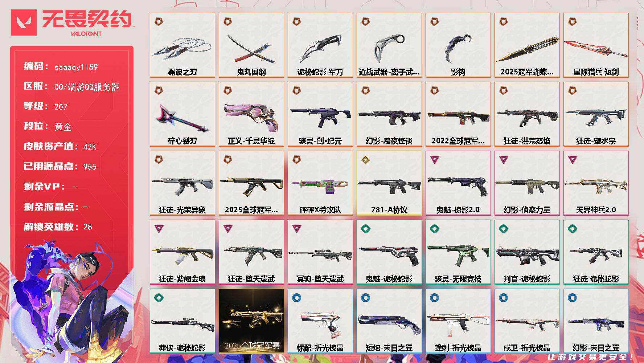Open the 鬼丸国纲 katana skin
The height and width of the screenshot is (363, 644).
251,45
